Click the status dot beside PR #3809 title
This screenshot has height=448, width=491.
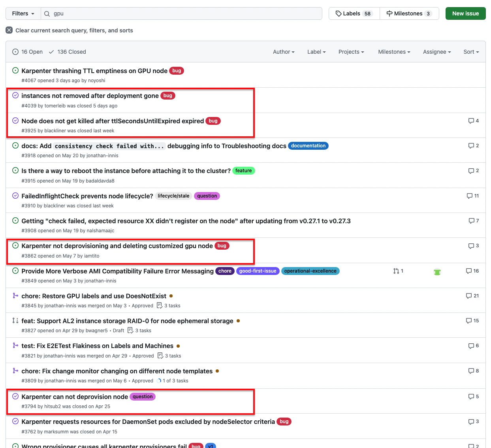pyautogui.click(x=217, y=371)
